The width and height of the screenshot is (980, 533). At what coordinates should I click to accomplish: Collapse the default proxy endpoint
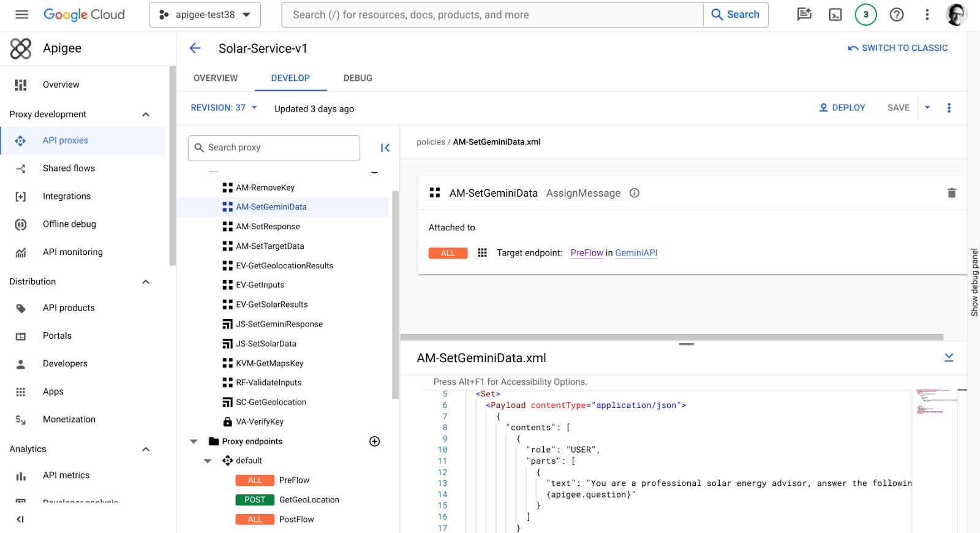[x=208, y=461]
